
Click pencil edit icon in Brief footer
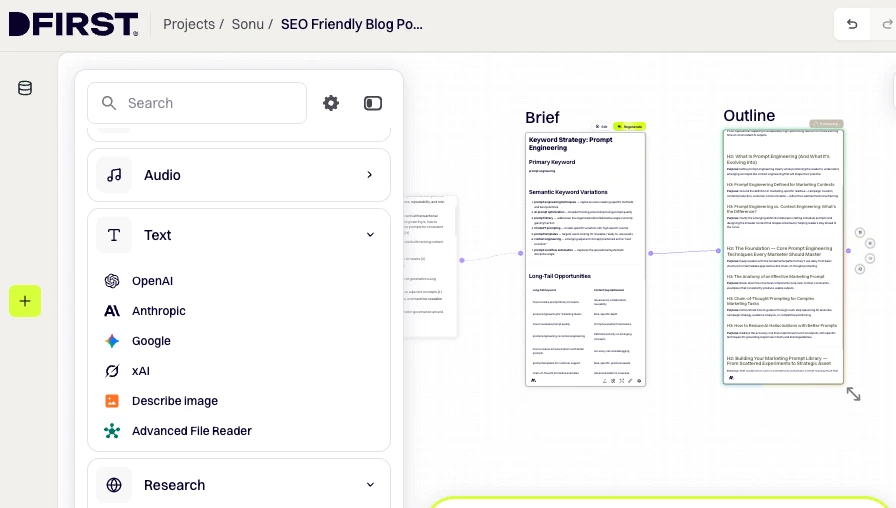click(630, 381)
